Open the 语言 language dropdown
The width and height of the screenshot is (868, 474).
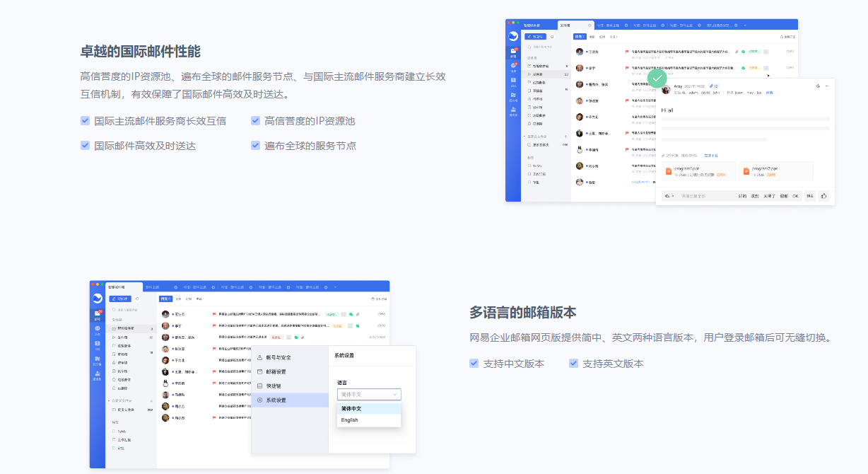[x=369, y=394]
